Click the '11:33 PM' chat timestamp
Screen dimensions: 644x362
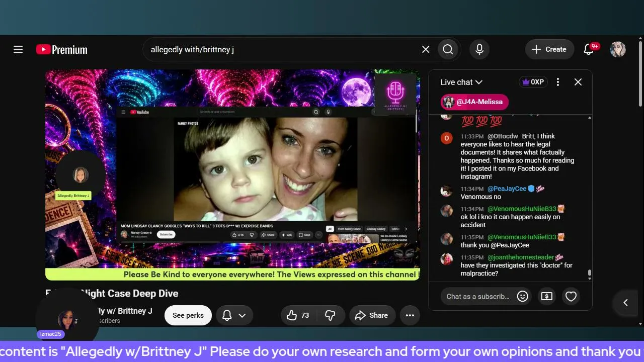pos(472,137)
